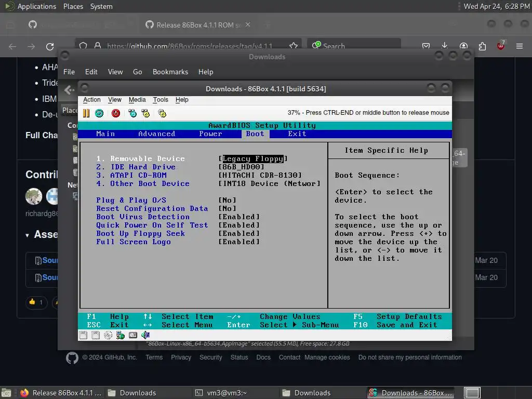Click the Legacy Floppy value
This screenshot has width=532, height=399.
(x=253, y=159)
